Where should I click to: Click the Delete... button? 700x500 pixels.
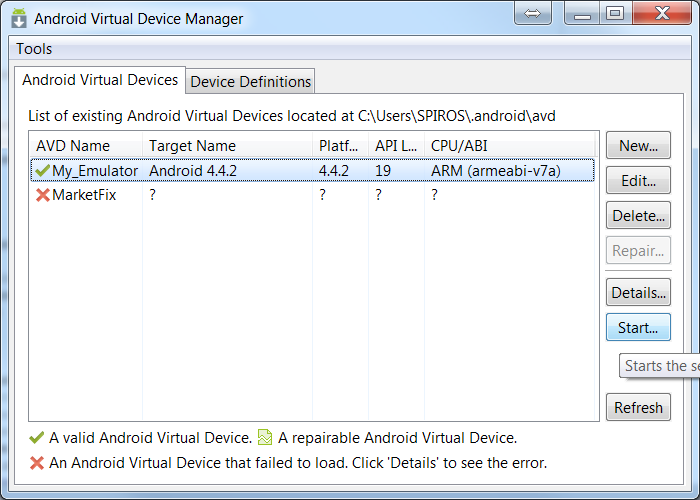(x=638, y=216)
